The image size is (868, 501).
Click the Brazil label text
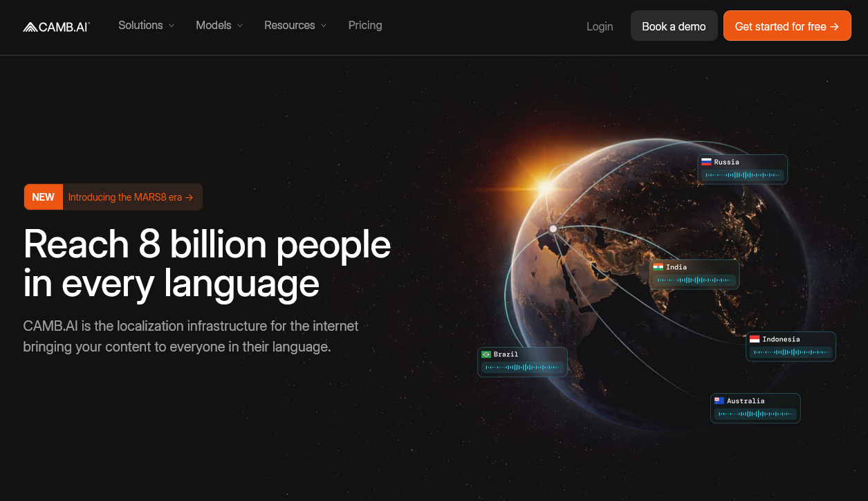coord(506,354)
